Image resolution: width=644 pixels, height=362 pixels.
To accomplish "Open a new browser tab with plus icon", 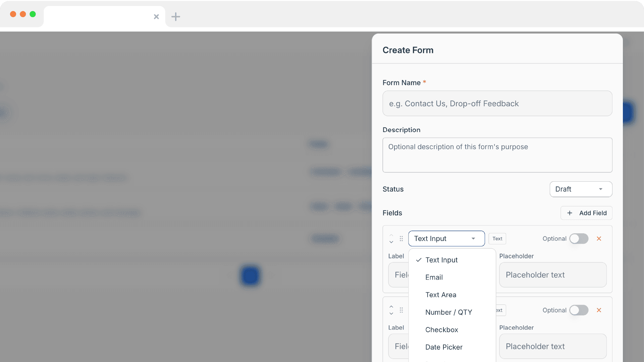I will [175, 16].
